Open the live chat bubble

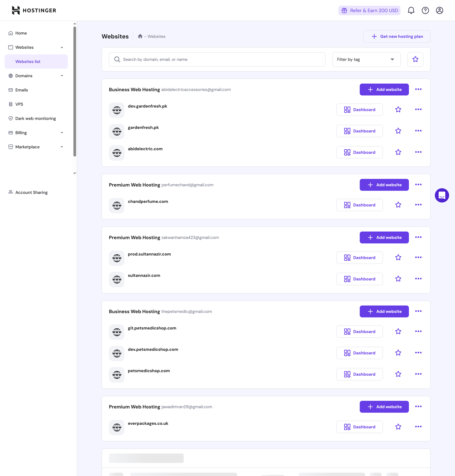pos(442,195)
